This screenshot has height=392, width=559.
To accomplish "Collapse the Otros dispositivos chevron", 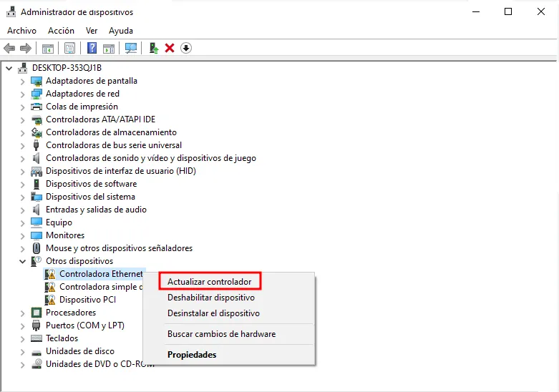I will pyautogui.click(x=22, y=262).
